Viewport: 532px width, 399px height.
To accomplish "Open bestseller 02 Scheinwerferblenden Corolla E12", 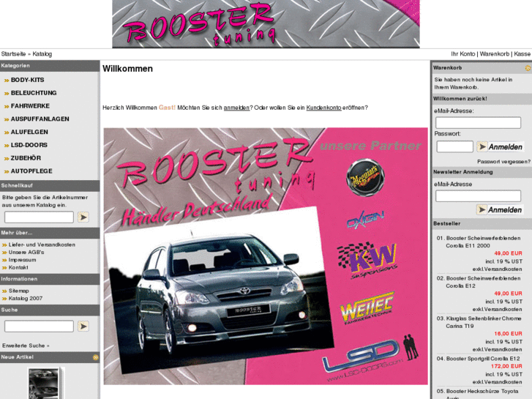I will coord(483,282).
